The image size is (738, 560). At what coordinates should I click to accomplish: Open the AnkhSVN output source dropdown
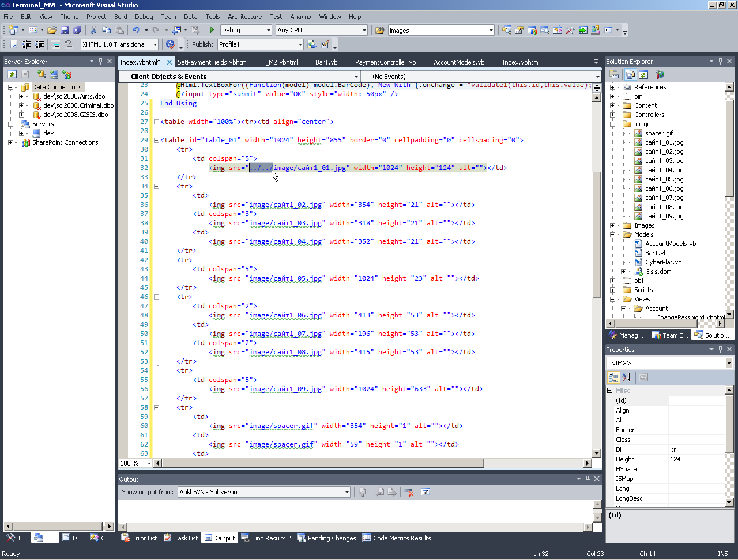click(x=347, y=492)
